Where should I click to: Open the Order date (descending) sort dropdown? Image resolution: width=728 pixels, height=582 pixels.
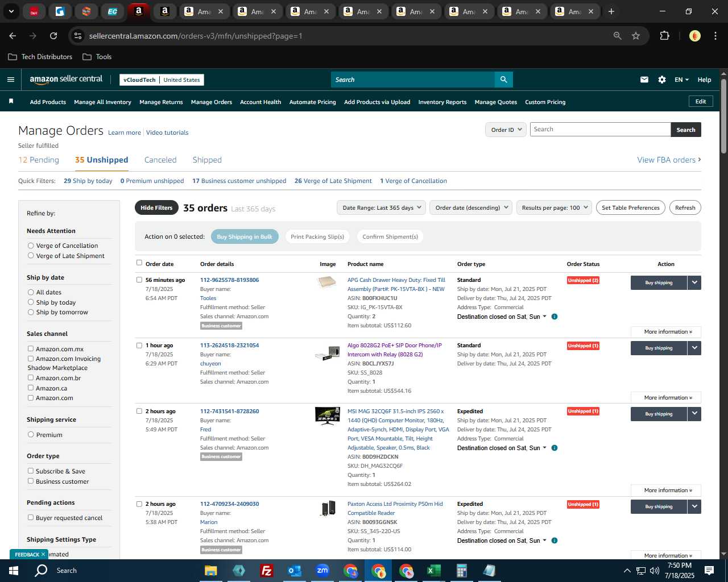pyautogui.click(x=471, y=207)
